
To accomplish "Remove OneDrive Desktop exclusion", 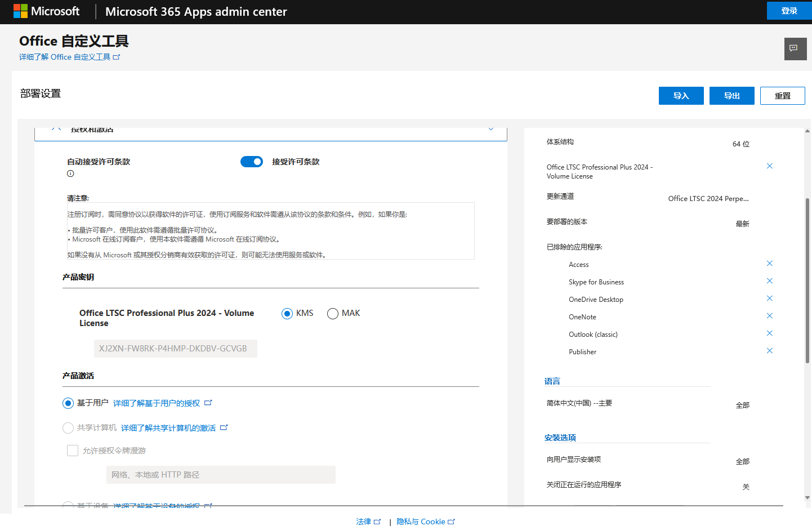I will pos(769,298).
